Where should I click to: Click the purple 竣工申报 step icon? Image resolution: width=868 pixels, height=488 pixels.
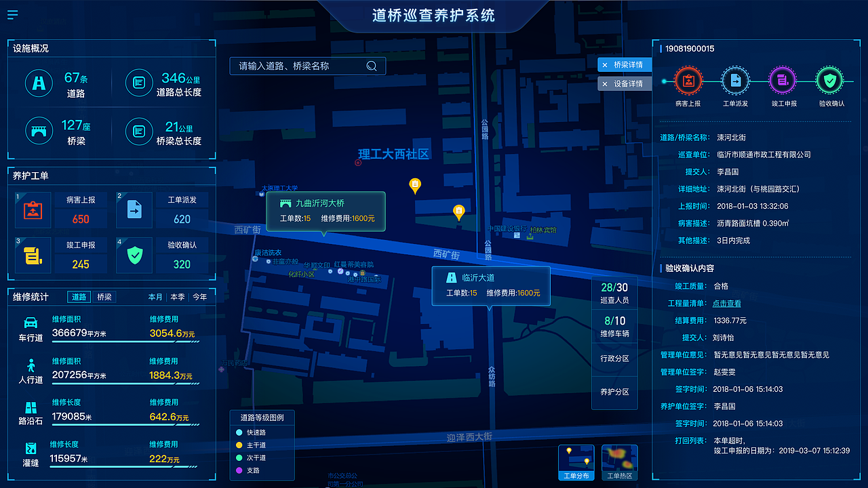[x=783, y=81]
